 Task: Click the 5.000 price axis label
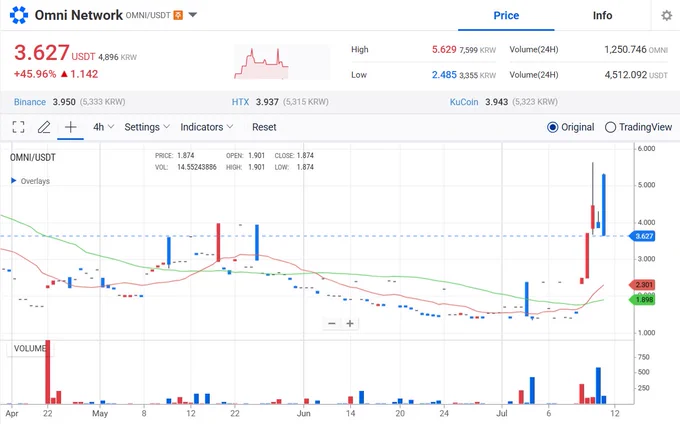[x=646, y=185]
